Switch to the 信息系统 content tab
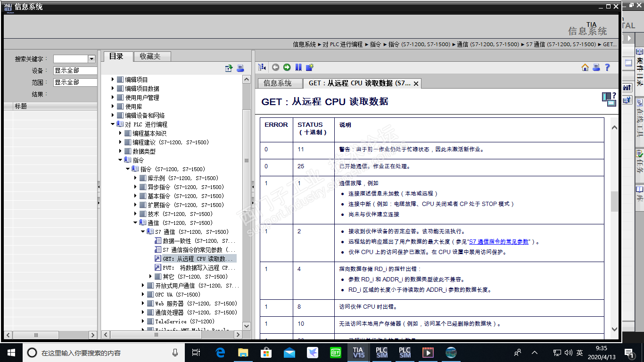 pos(277,83)
